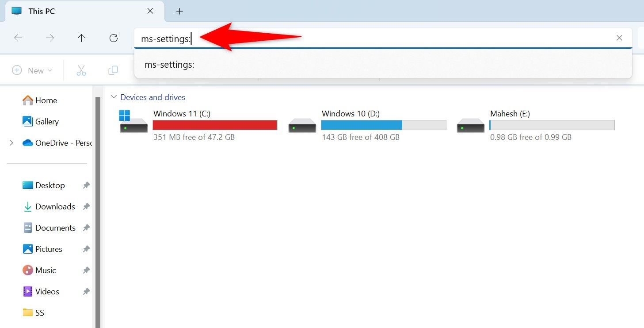Expand the OneDrive tree node
This screenshot has width=644, height=328.
click(x=11, y=143)
